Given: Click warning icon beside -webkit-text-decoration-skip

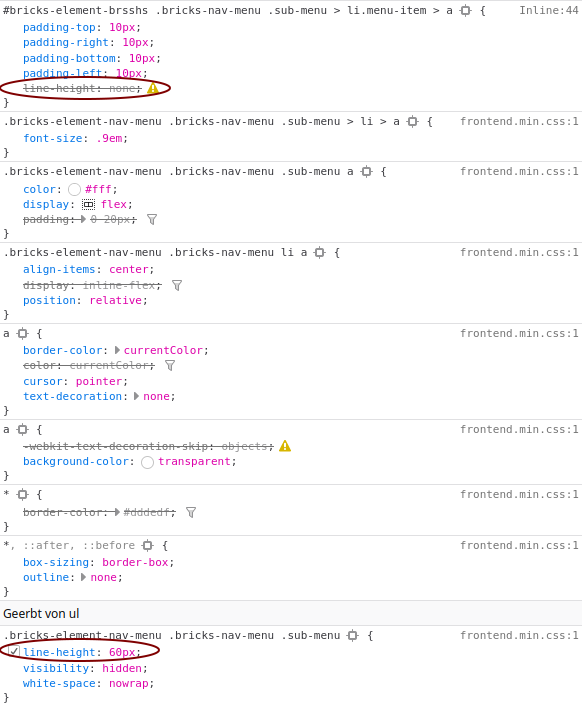Looking at the screenshot, I should pyautogui.click(x=285, y=446).
